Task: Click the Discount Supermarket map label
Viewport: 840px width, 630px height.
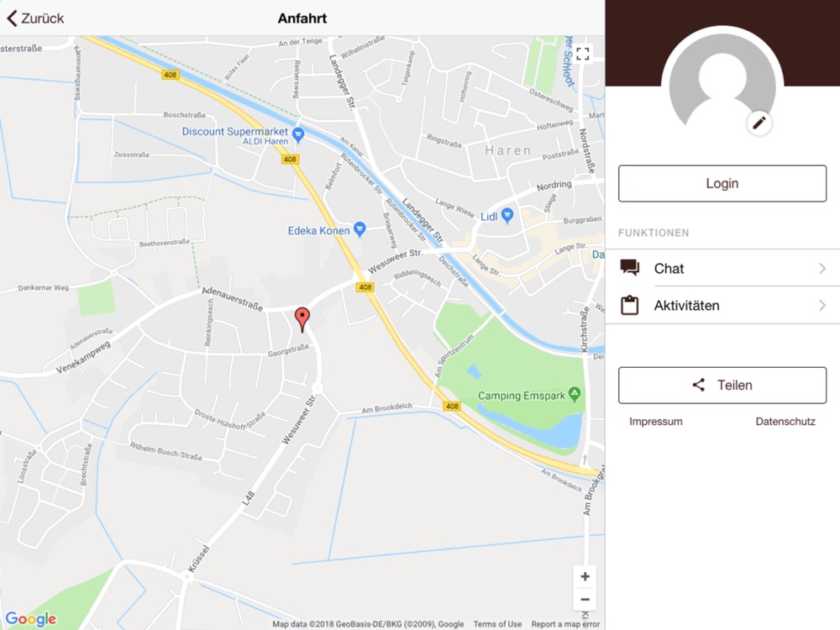Action: tap(234, 131)
